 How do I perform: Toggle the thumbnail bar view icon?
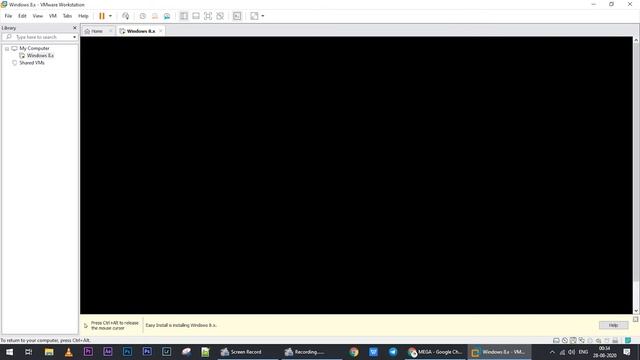[x=196, y=16]
